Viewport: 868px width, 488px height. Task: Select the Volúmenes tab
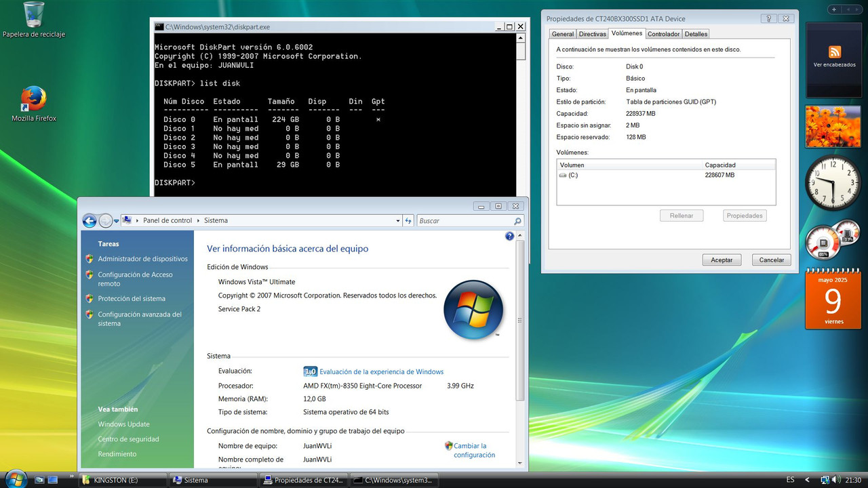coord(627,33)
